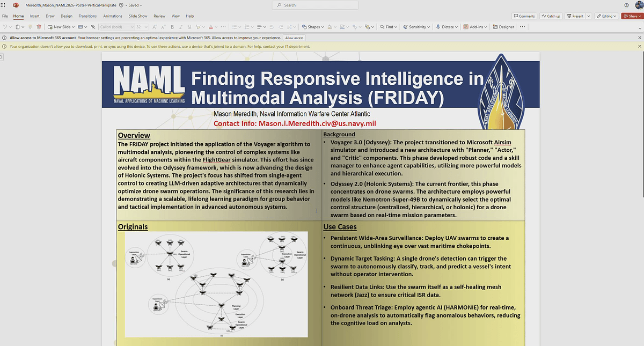Open the settings gear icon
The height and width of the screenshot is (346, 644).
coord(626,5)
